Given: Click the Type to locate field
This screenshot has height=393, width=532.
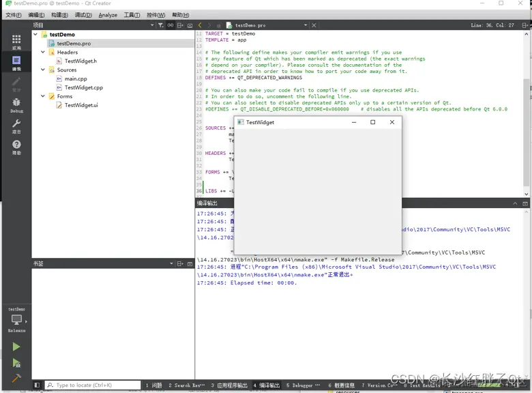Looking at the screenshot, I should click(93, 385).
